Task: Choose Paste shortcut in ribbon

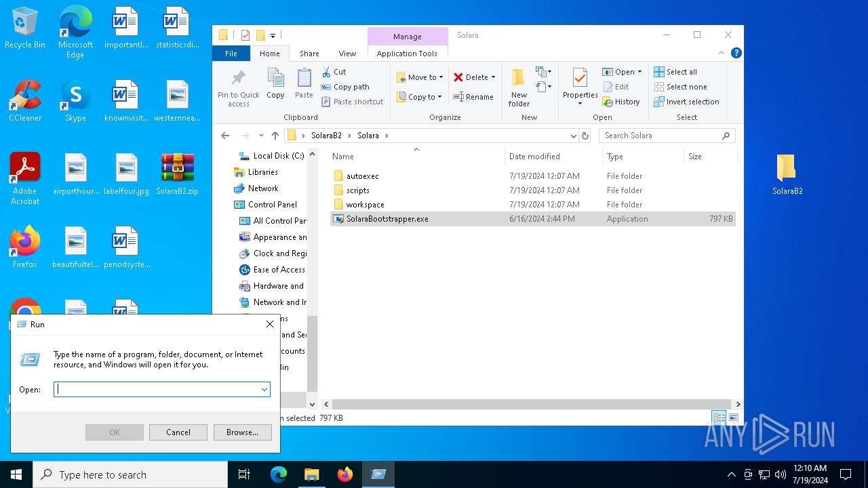Action: [x=352, y=102]
